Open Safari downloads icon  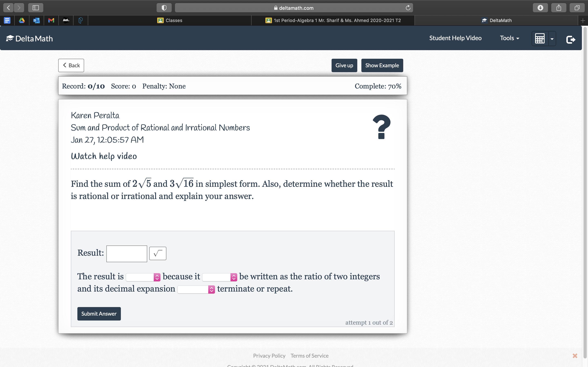[540, 8]
